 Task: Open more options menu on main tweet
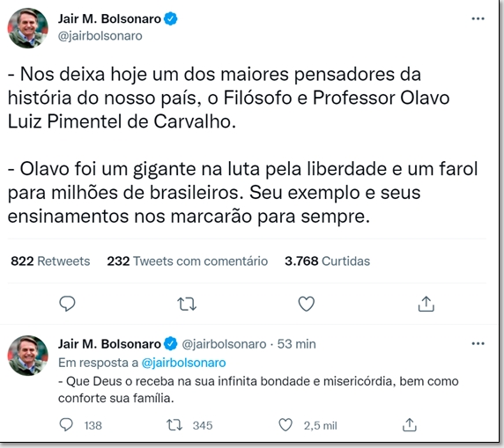(478, 18)
